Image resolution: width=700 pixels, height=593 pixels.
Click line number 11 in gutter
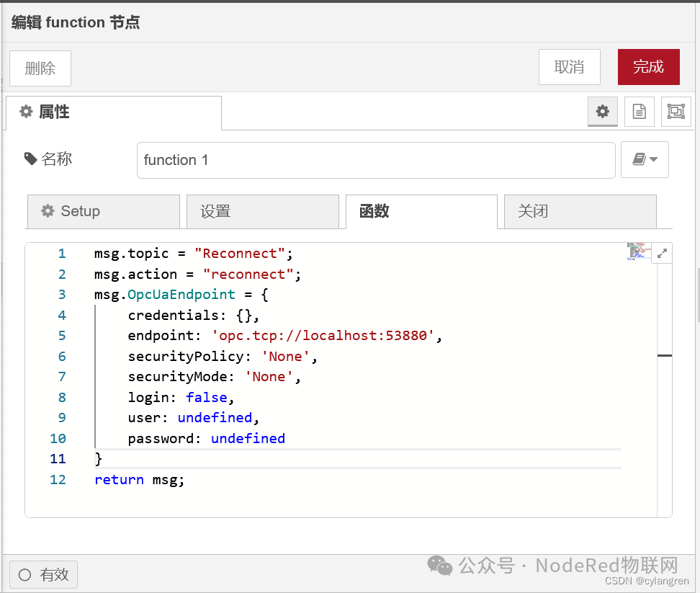click(58, 459)
